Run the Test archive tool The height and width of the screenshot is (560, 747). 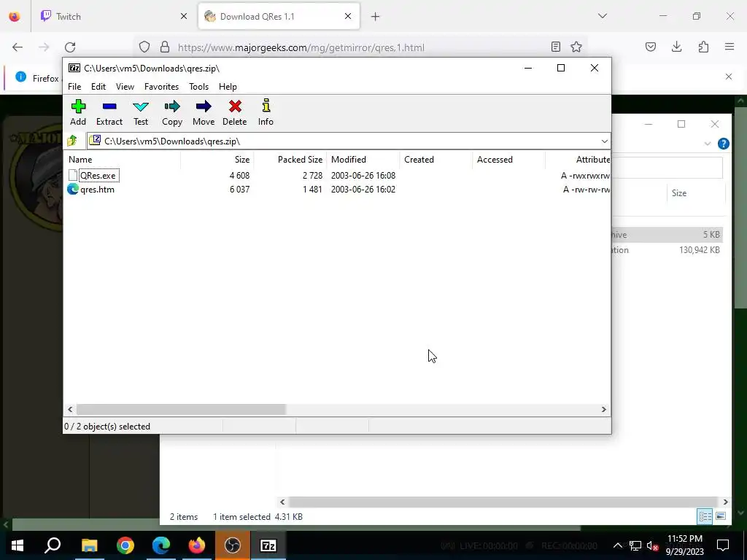[141, 113]
